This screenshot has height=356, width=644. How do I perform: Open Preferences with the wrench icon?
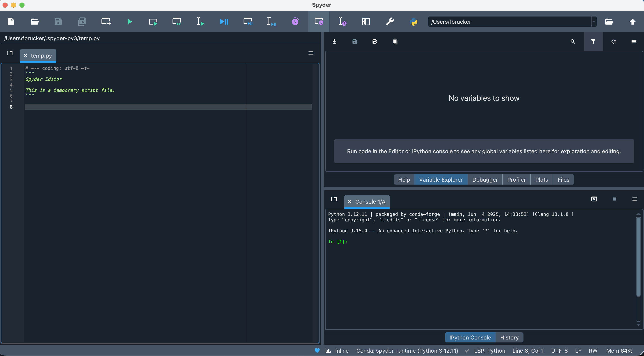(x=390, y=22)
